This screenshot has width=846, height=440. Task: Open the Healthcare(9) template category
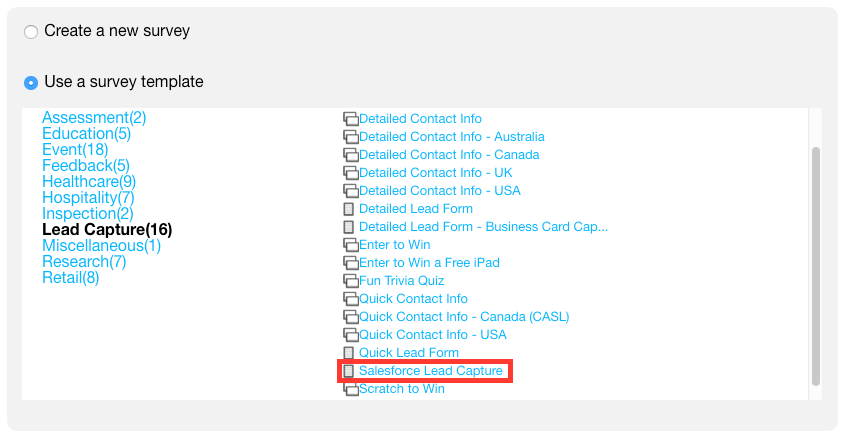click(x=89, y=182)
